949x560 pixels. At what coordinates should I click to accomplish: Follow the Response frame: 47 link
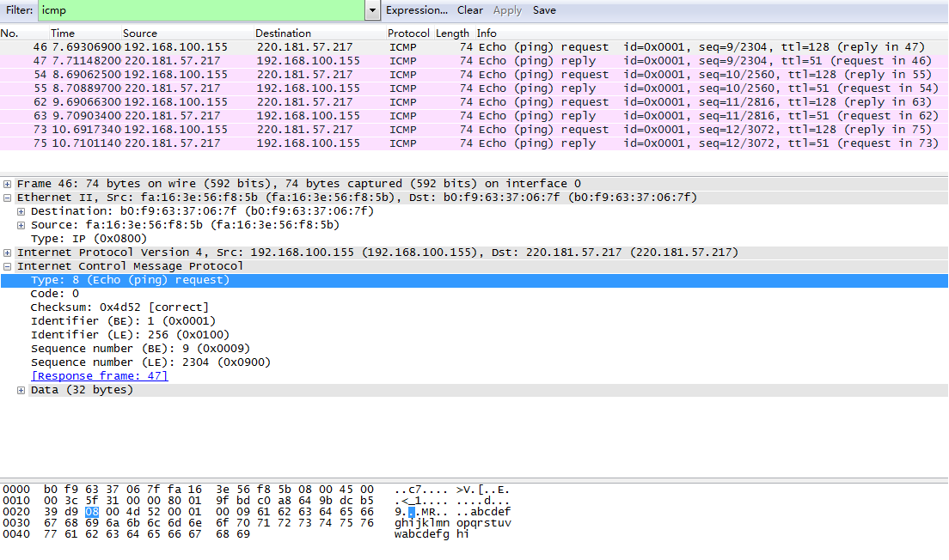[99, 375]
